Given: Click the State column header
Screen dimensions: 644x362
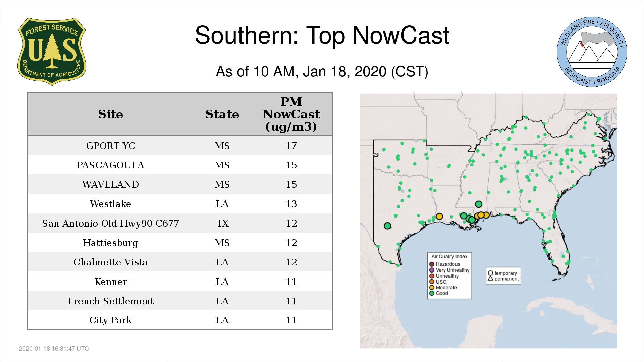Looking at the screenshot, I should point(222,114).
